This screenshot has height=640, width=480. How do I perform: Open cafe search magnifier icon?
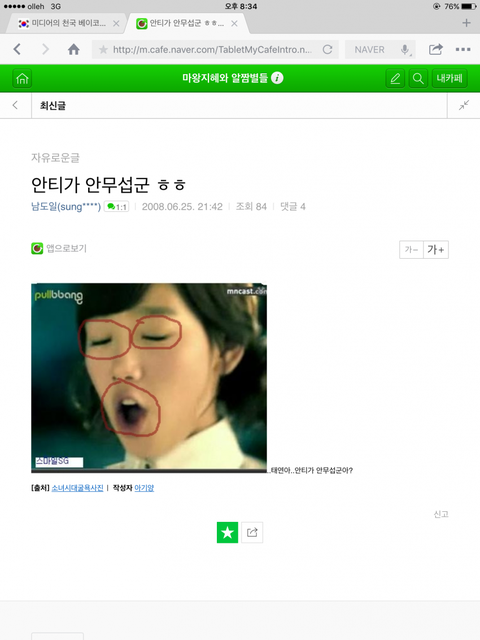[x=418, y=78]
